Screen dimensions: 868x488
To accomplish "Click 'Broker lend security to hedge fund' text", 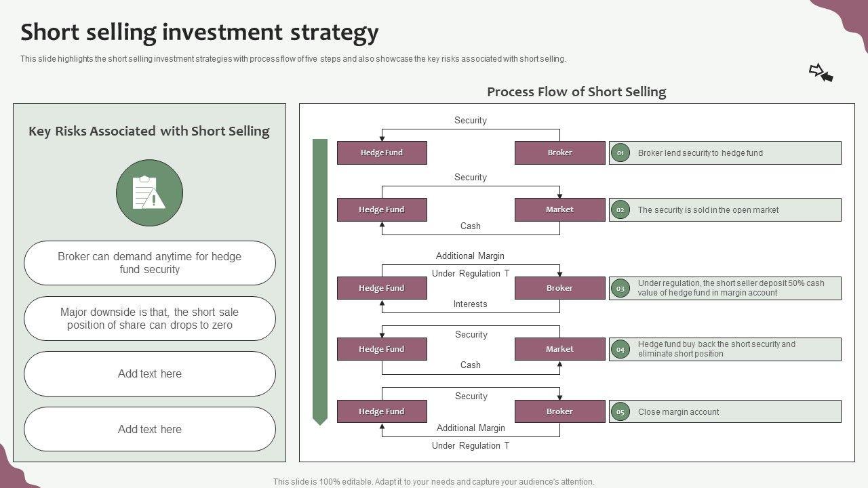I will (x=700, y=153).
